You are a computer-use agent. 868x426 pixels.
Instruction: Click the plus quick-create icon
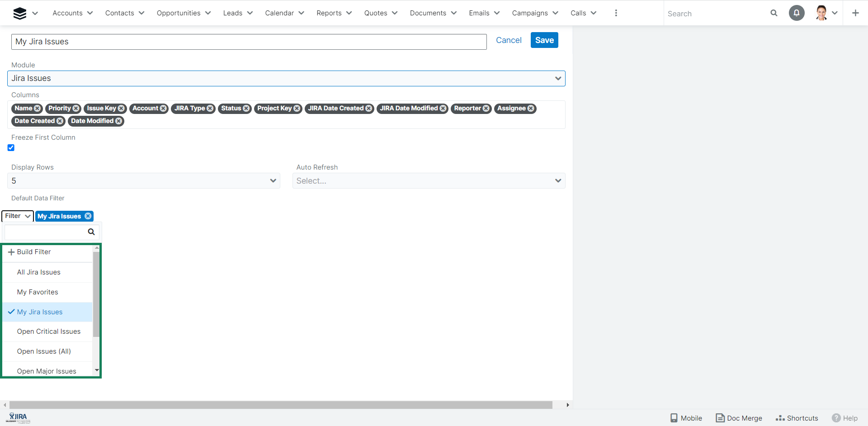855,13
